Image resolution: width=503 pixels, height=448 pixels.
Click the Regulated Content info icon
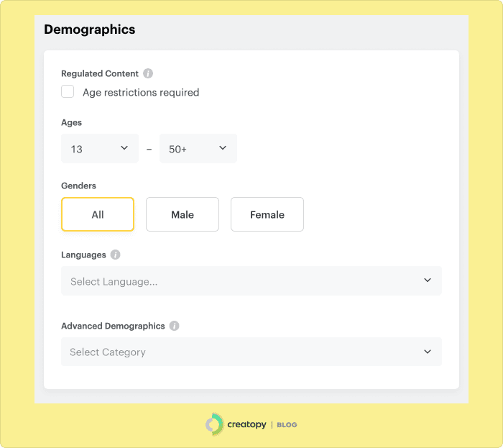click(148, 73)
